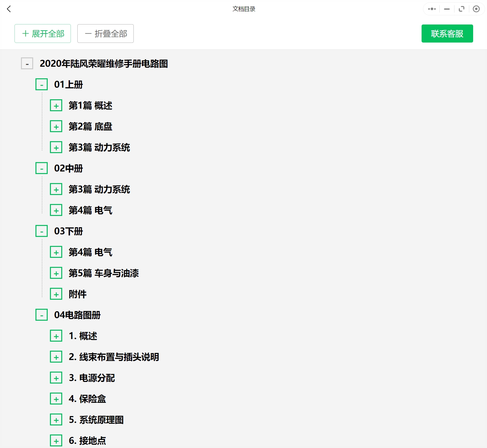487x448 pixels.
Task: Expand 第1篇 概述
Action: (56, 105)
